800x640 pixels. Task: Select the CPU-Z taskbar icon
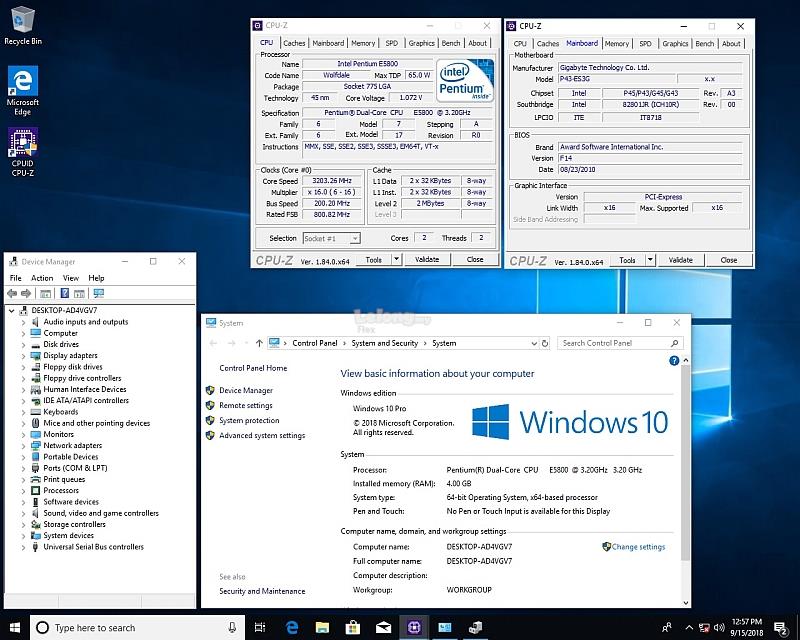tap(414, 628)
